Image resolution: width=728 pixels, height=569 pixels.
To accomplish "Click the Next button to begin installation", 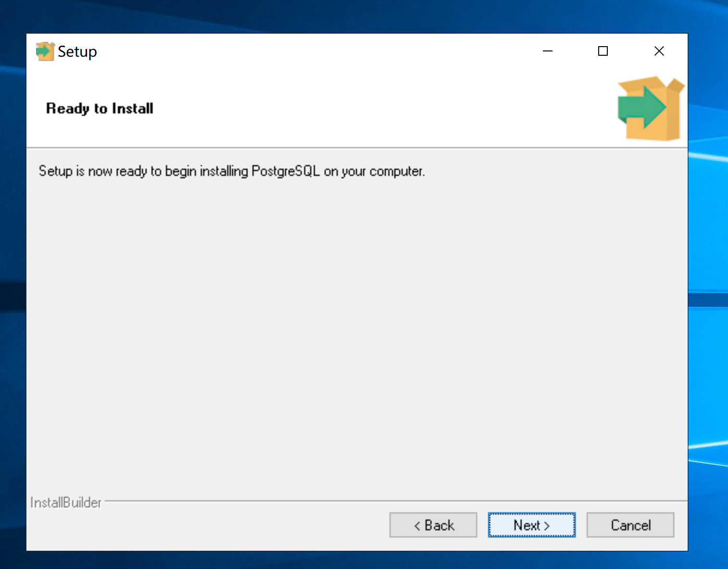I will tap(531, 525).
